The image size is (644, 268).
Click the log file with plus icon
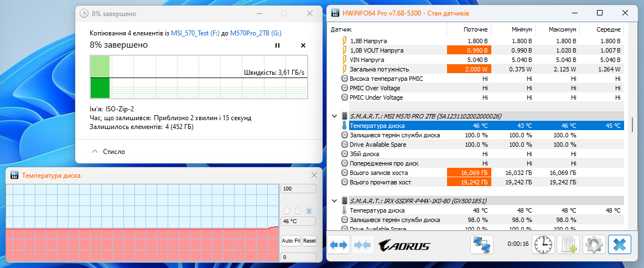(568, 245)
